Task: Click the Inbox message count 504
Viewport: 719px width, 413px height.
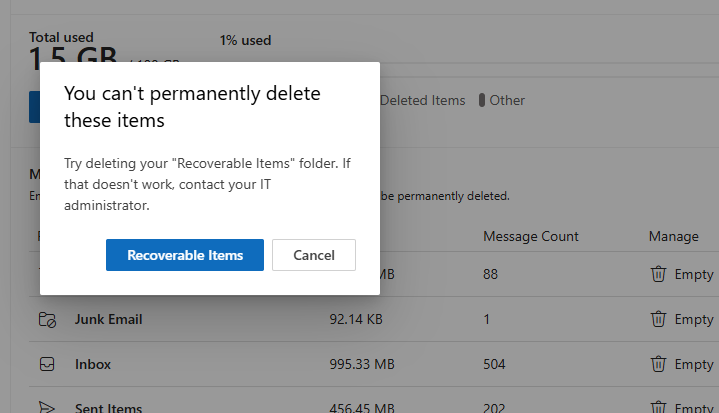Action: (x=495, y=365)
